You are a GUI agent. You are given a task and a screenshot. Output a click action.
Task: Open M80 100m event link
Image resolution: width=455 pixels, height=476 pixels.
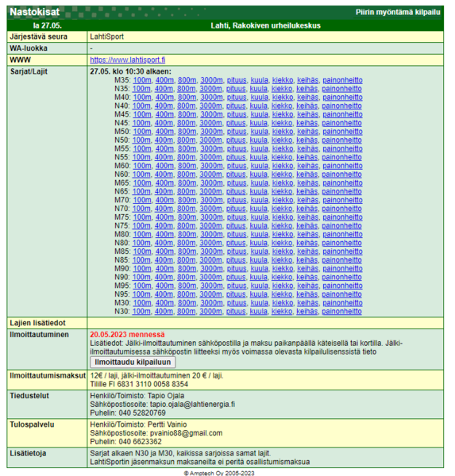(x=142, y=234)
